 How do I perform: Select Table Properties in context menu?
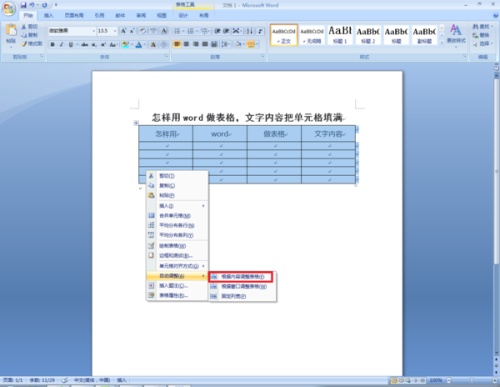[x=177, y=295]
